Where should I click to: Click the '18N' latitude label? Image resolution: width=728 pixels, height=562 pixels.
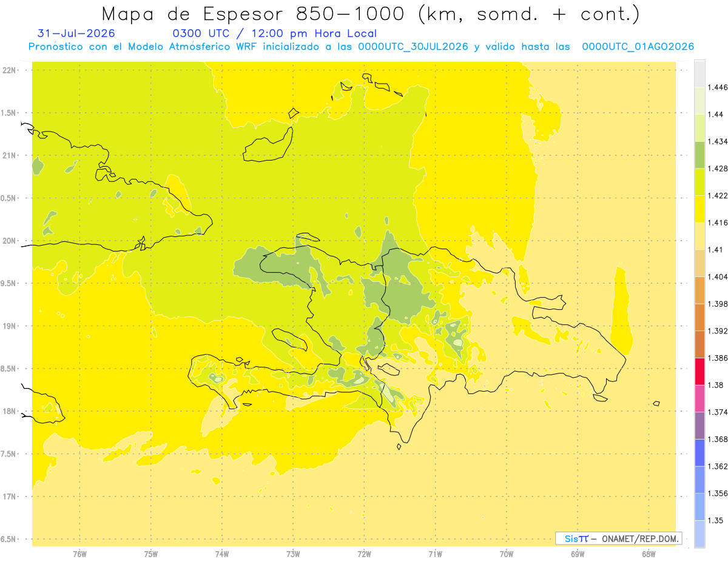point(10,412)
